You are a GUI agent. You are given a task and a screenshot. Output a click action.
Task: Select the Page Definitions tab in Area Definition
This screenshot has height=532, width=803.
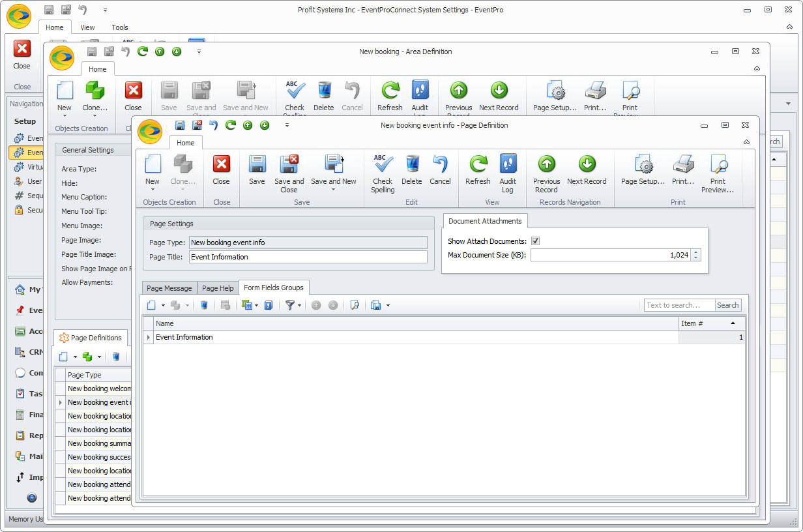click(x=91, y=338)
